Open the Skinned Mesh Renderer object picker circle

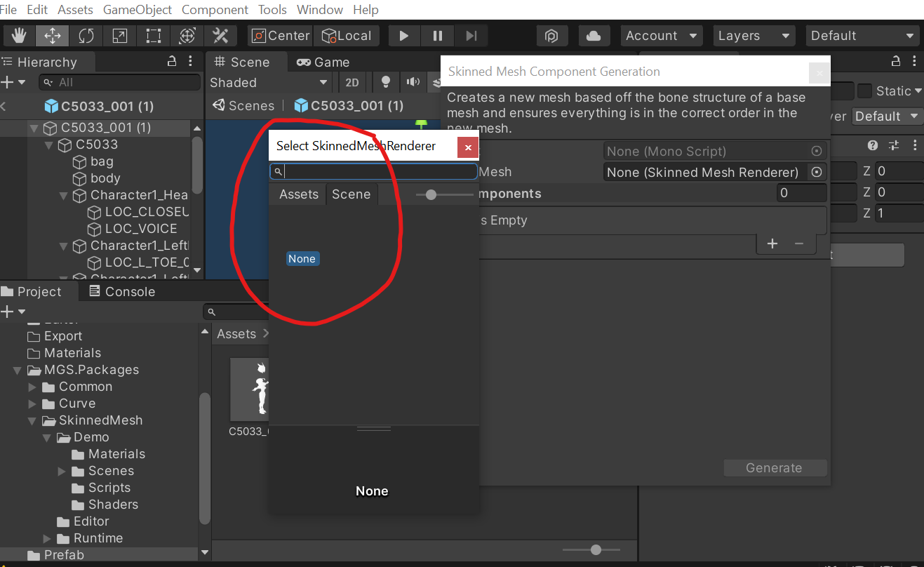point(816,172)
